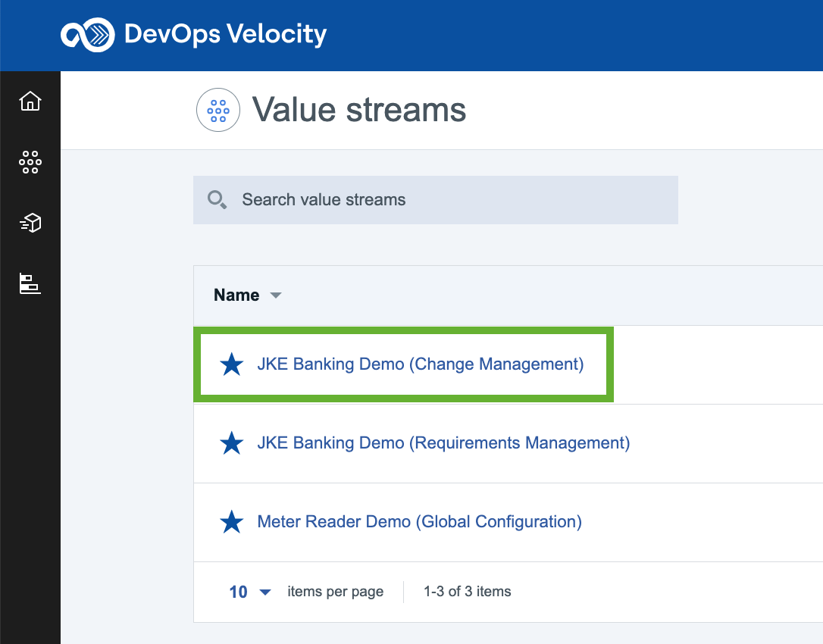This screenshot has height=644, width=823.
Task: Open JKE Banking Demo (Requirements Management)
Action: (x=443, y=443)
